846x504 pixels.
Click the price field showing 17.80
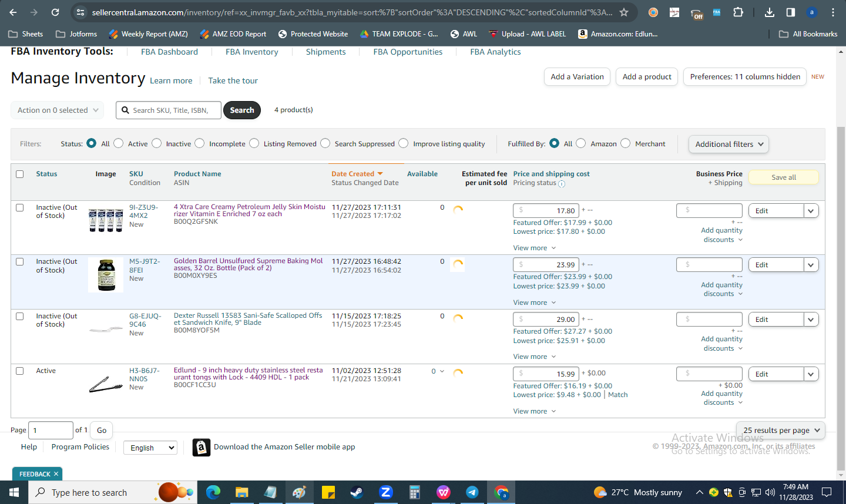click(546, 210)
